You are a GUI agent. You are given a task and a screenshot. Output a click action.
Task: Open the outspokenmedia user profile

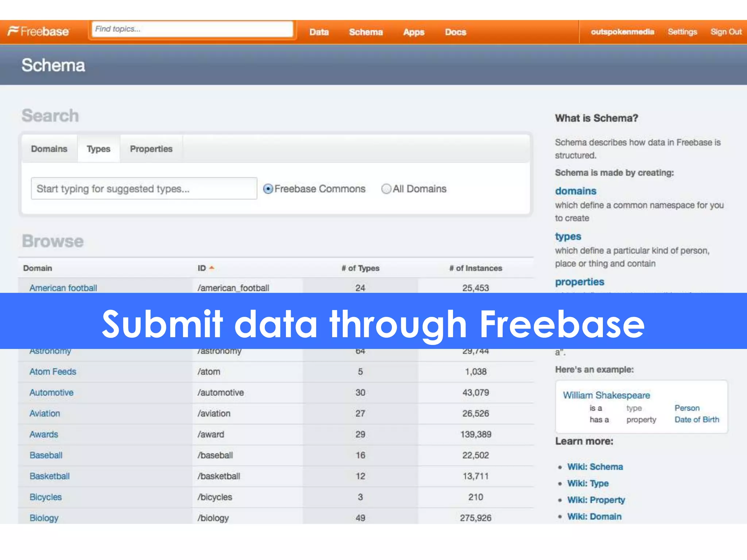(x=623, y=32)
